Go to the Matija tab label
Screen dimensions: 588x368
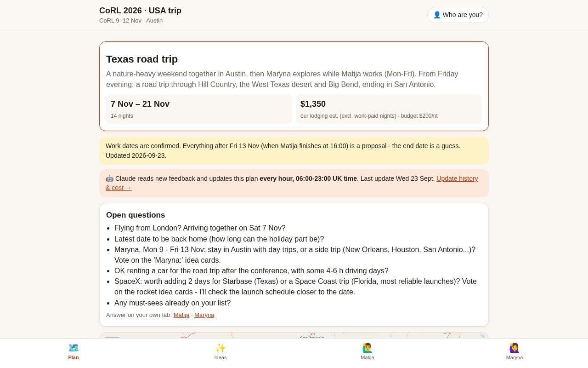(367, 357)
